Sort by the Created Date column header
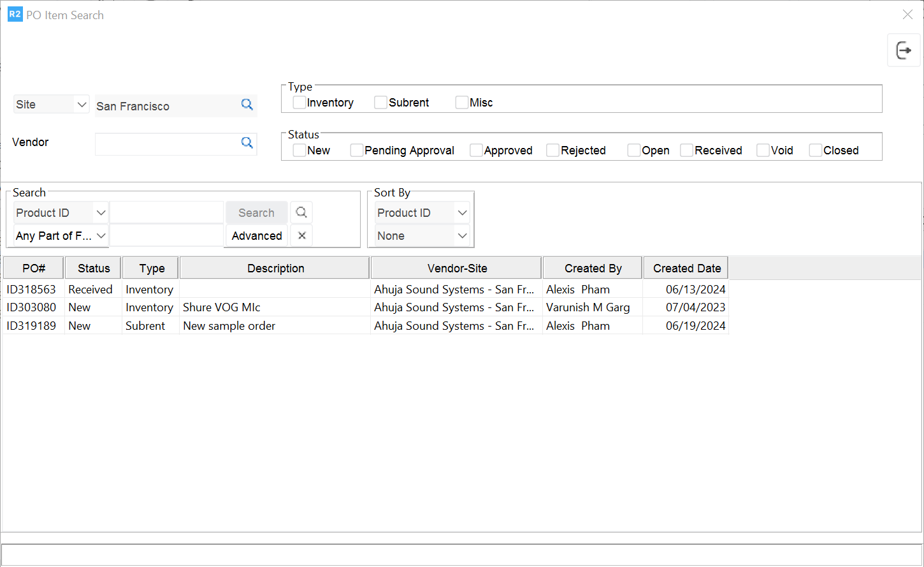This screenshot has height=567, width=924. click(686, 269)
